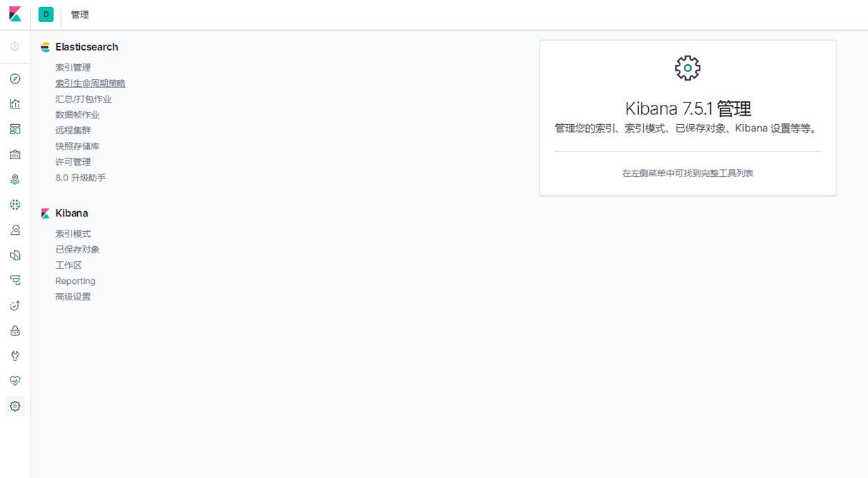Open the SIEM lock icon
This screenshot has height=478, width=868.
[x=15, y=331]
